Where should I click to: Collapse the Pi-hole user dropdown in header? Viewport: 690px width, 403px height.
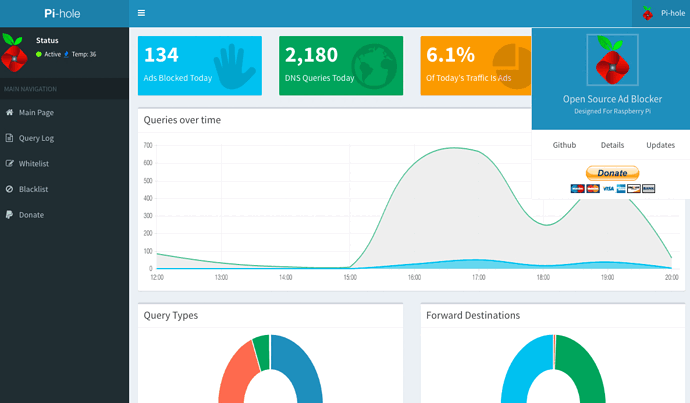coord(661,13)
